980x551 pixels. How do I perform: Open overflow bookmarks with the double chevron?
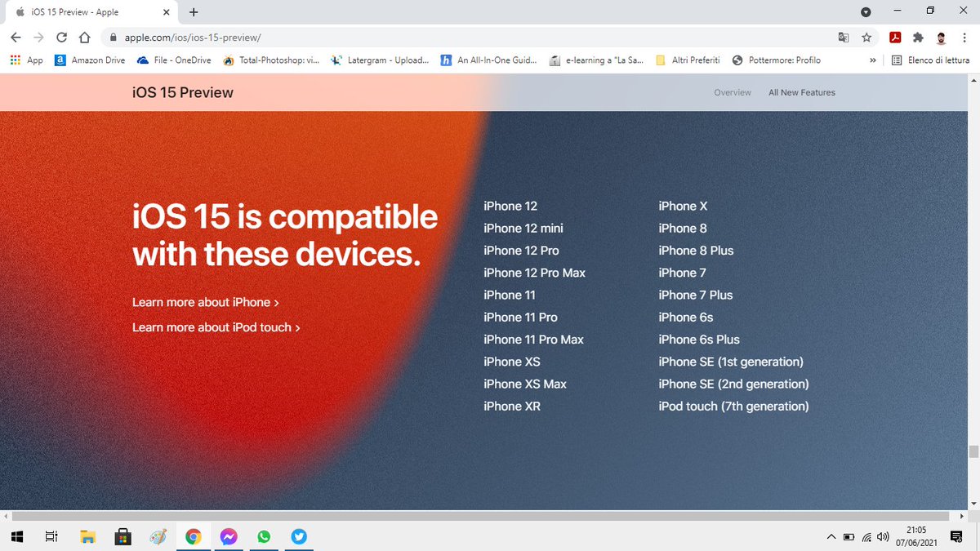click(872, 60)
